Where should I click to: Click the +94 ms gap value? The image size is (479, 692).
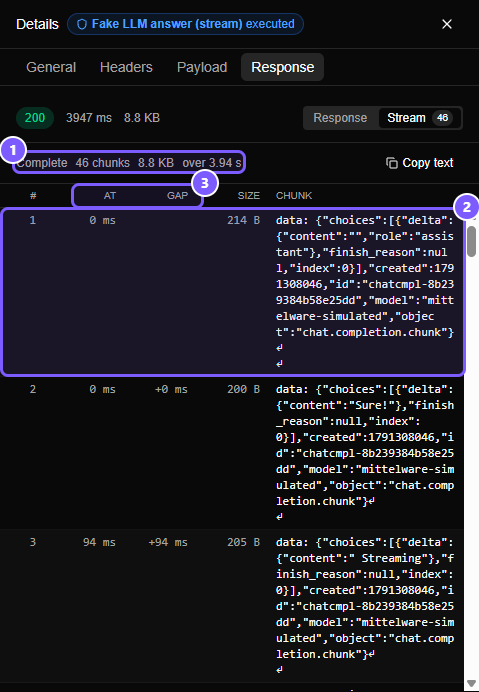[168, 542]
